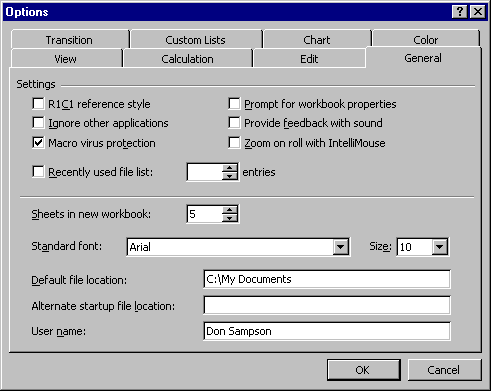This screenshot has width=491, height=391.
Task: Tick the Recently used file list checkbox
Action: click(x=38, y=172)
